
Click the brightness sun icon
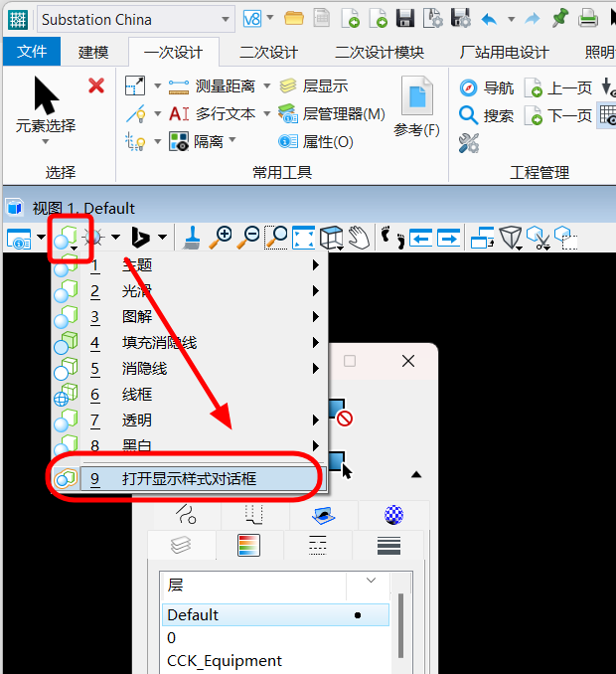(93, 238)
